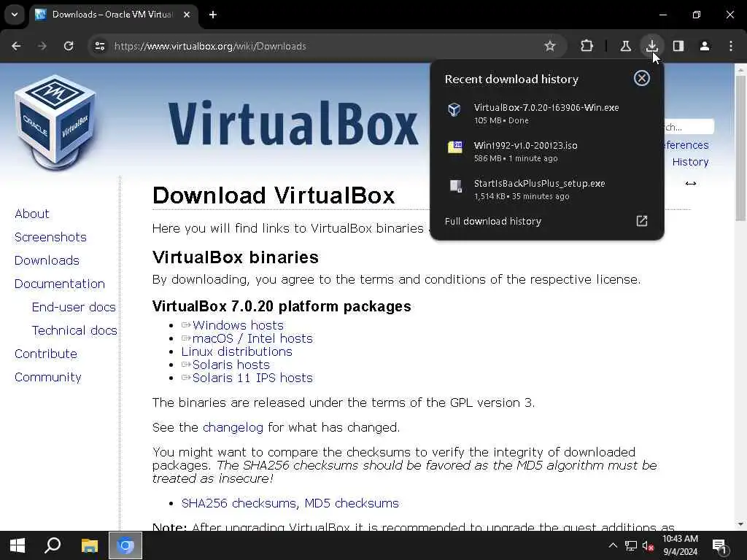Click the VirtualBox cube logo
Viewport: 747px width, 560px height.
(x=56, y=122)
